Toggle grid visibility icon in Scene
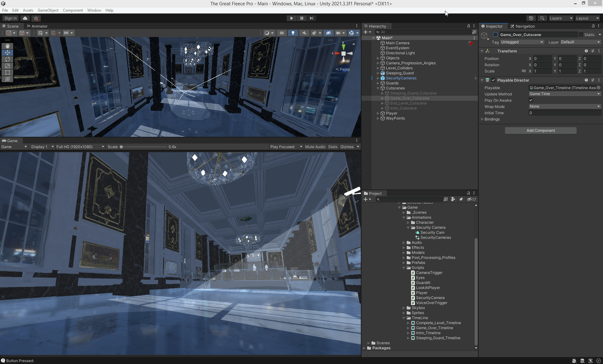Image resolution: width=603 pixels, height=364 pixels. coord(40,33)
